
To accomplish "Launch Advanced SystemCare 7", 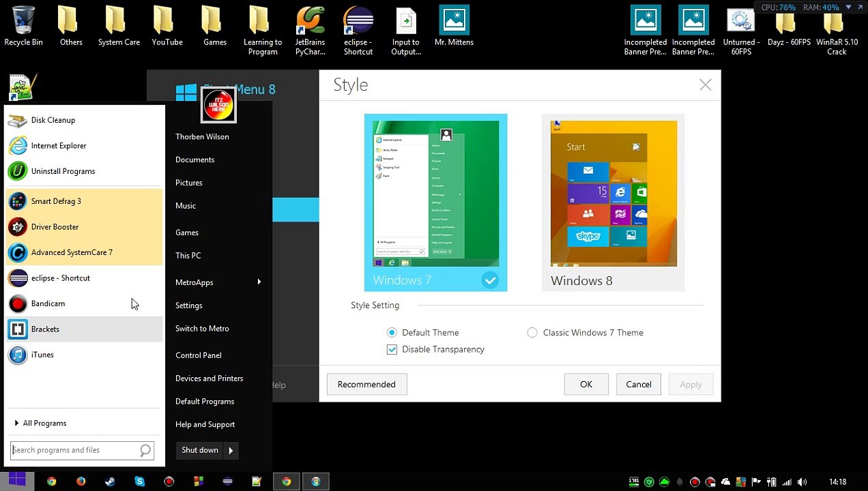I will (x=83, y=252).
